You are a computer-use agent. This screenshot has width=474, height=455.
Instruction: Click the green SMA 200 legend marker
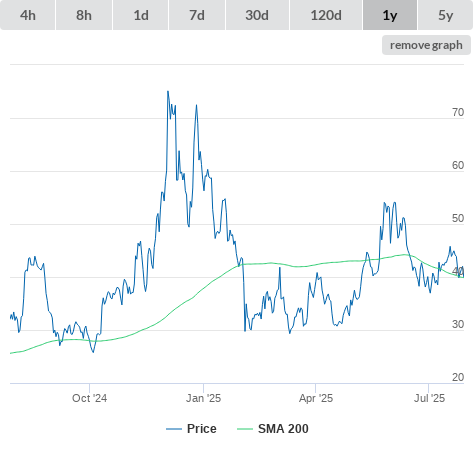coord(245,429)
